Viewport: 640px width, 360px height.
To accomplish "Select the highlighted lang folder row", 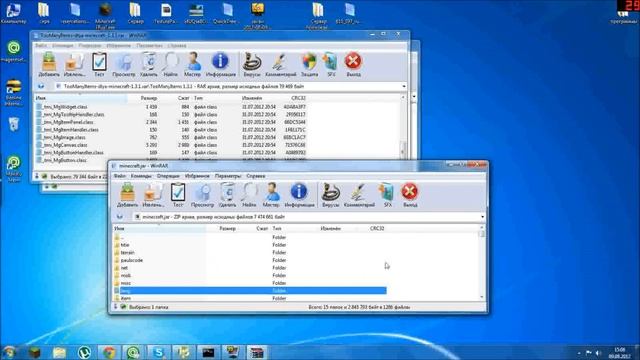I will (x=250, y=291).
